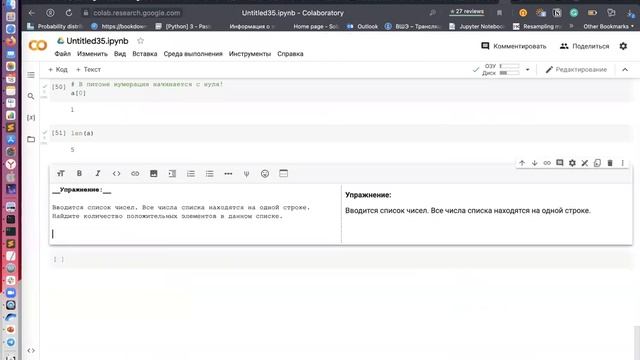Click the 27 reviews extension badge

467,12
